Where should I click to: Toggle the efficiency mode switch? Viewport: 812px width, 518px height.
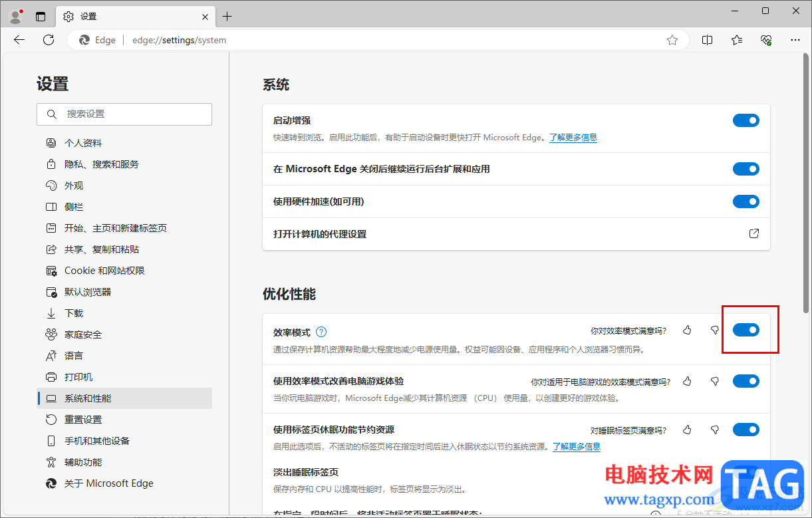click(x=745, y=330)
